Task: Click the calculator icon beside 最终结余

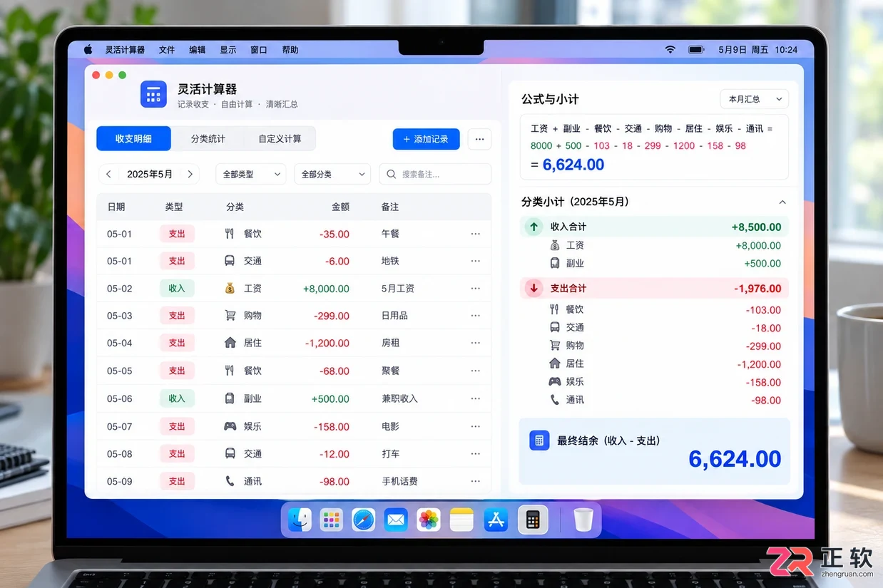Action: [x=539, y=440]
